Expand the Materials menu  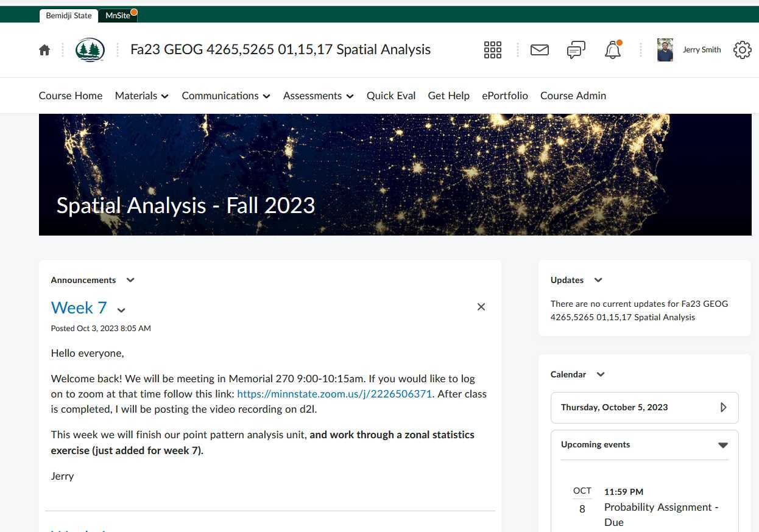click(141, 96)
